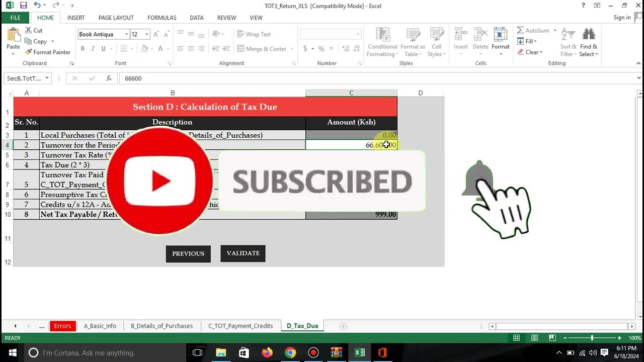This screenshot has width=644, height=362.
Task: Open Google Chrome from taskbar
Action: click(290, 352)
